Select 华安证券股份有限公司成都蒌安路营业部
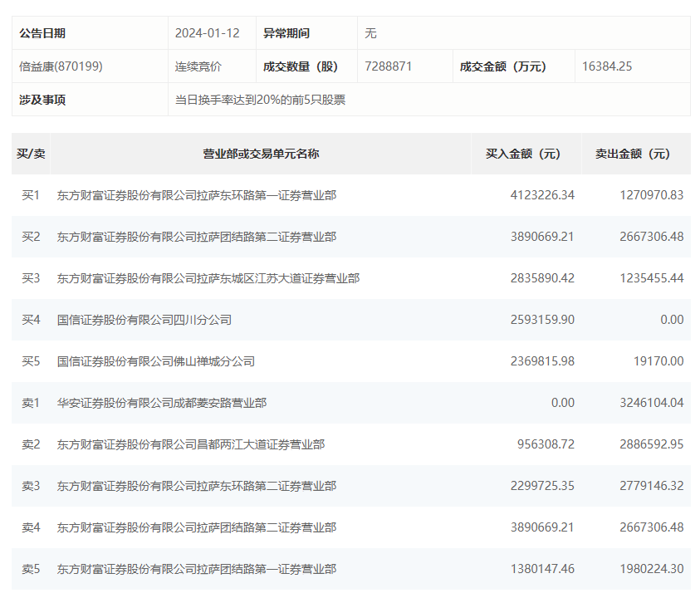Viewport: 700px width, 598px height. [162, 403]
